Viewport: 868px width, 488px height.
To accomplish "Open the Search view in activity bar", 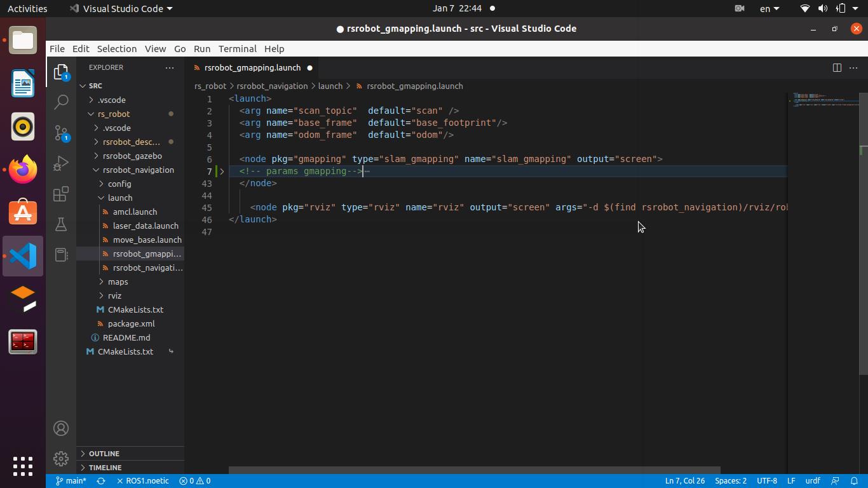I will click(x=61, y=102).
